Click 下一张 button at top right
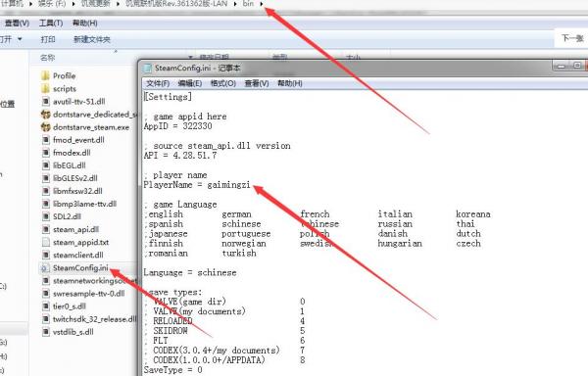This screenshot has height=376, width=588. click(x=572, y=38)
